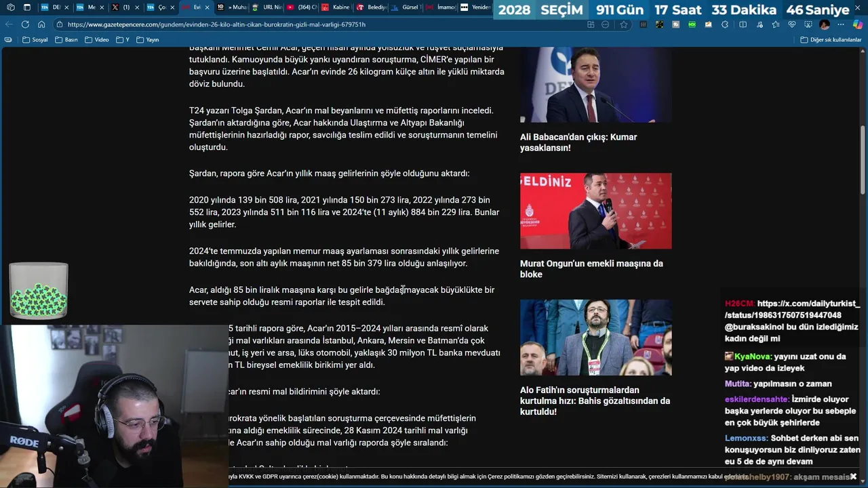
Task: Open the Murat Ongun article thumbnail
Action: (x=596, y=211)
